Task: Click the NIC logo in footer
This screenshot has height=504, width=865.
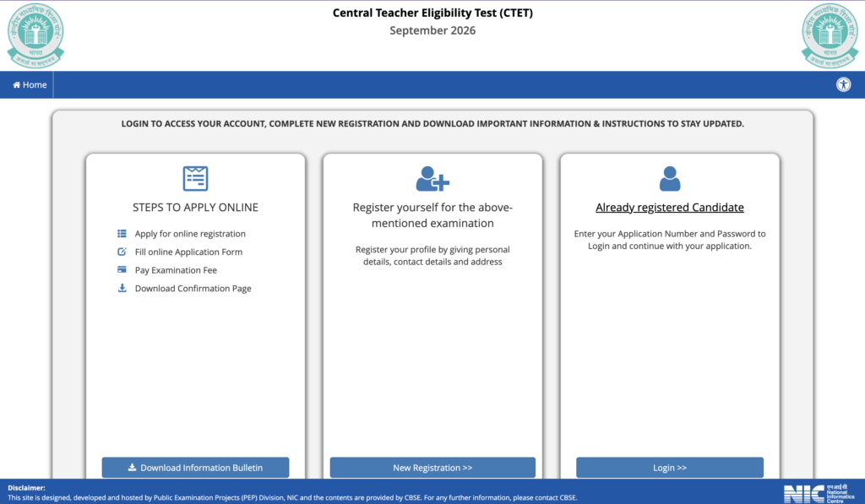Action: (819, 493)
